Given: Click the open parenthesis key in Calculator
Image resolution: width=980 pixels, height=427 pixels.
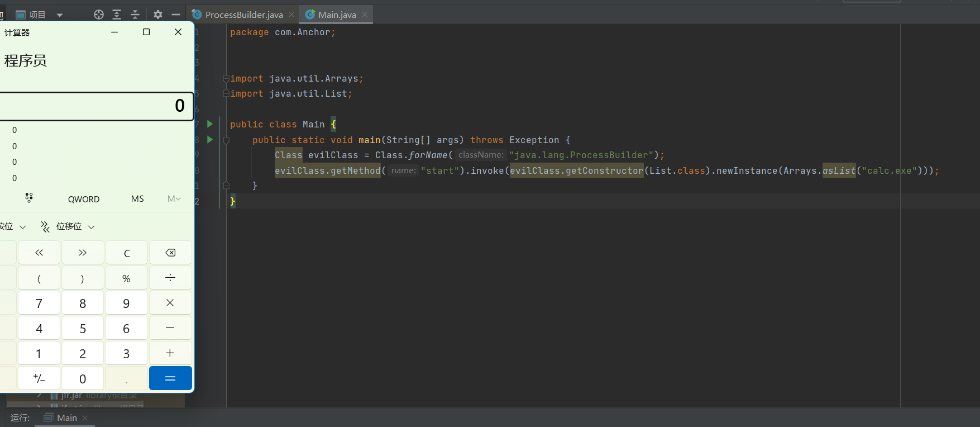Looking at the screenshot, I should (x=39, y=278).
